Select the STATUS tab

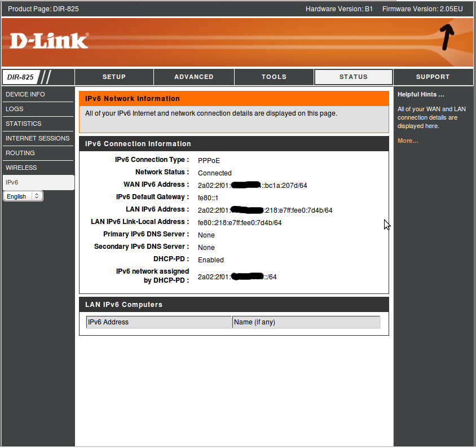tap(353, 77)
